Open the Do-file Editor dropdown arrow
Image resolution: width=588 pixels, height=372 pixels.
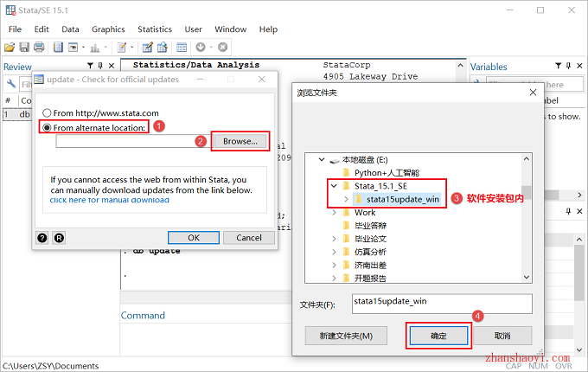click(132, 48)
